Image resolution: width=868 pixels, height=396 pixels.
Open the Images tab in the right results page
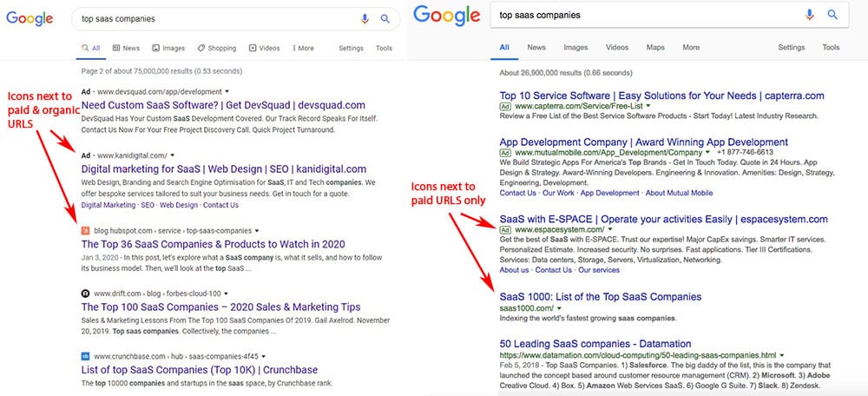pos(575,48)
